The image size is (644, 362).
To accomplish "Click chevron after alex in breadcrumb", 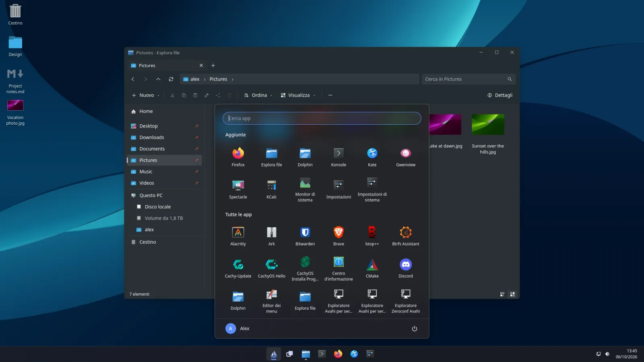I will pos(204,79).
